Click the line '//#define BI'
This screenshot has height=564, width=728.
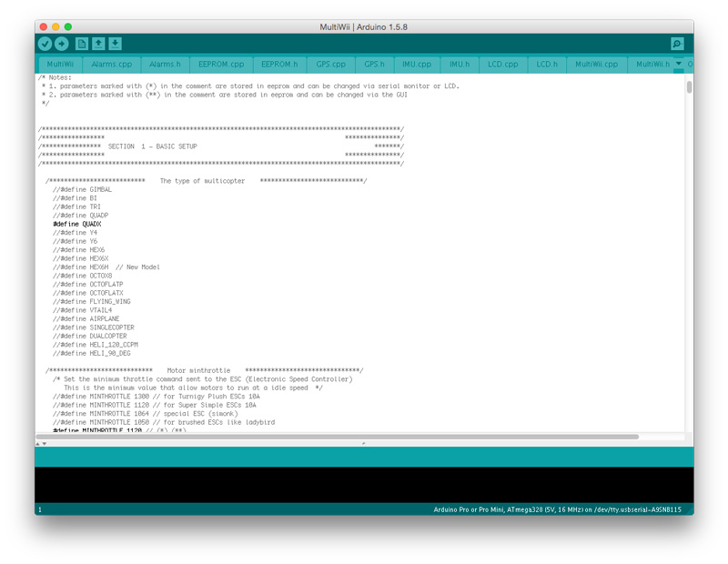coord(75,198)
